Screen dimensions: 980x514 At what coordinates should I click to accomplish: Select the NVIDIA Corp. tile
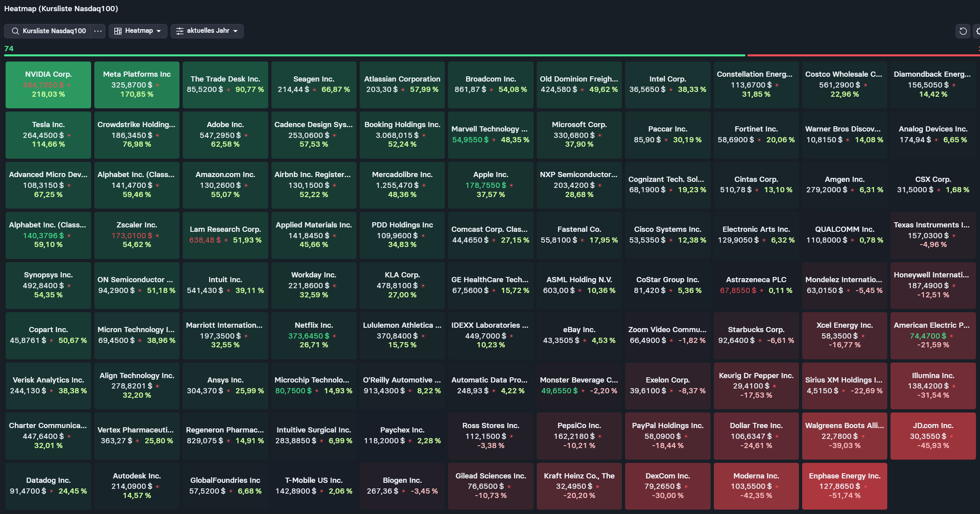point(48,85)
